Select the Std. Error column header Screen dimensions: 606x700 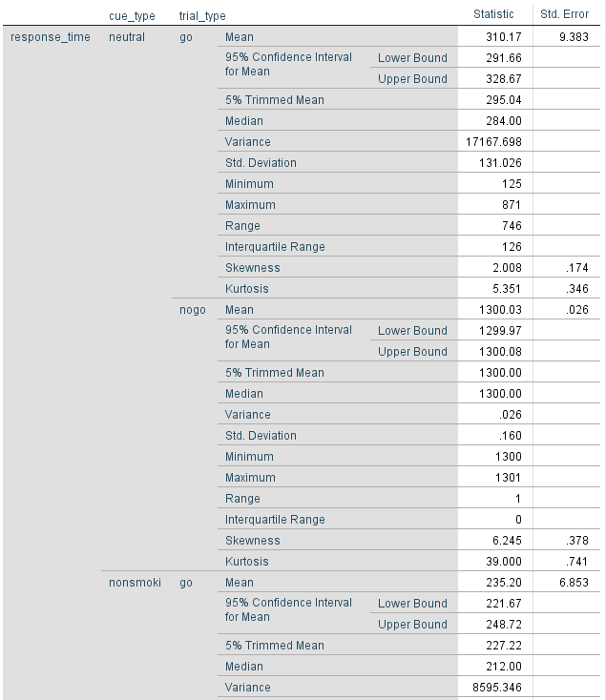564,14
